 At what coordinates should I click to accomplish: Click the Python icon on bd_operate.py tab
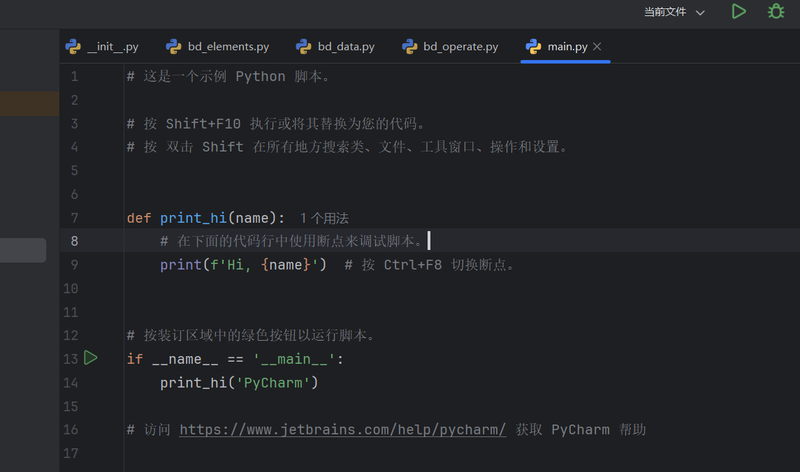[409, 46]
